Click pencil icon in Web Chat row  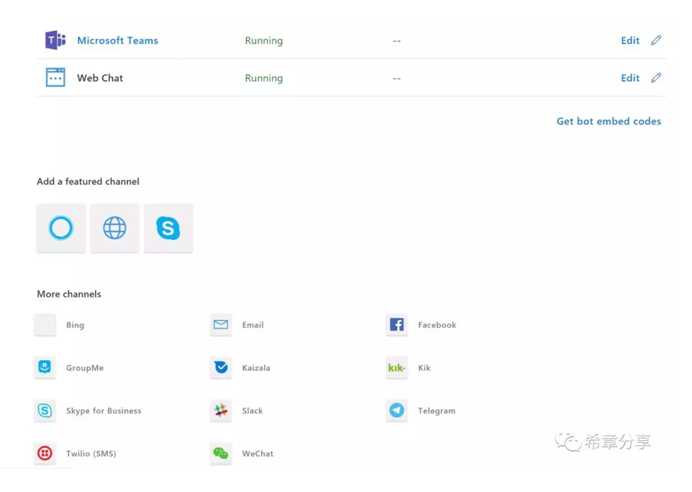click(x=656, y=78)
